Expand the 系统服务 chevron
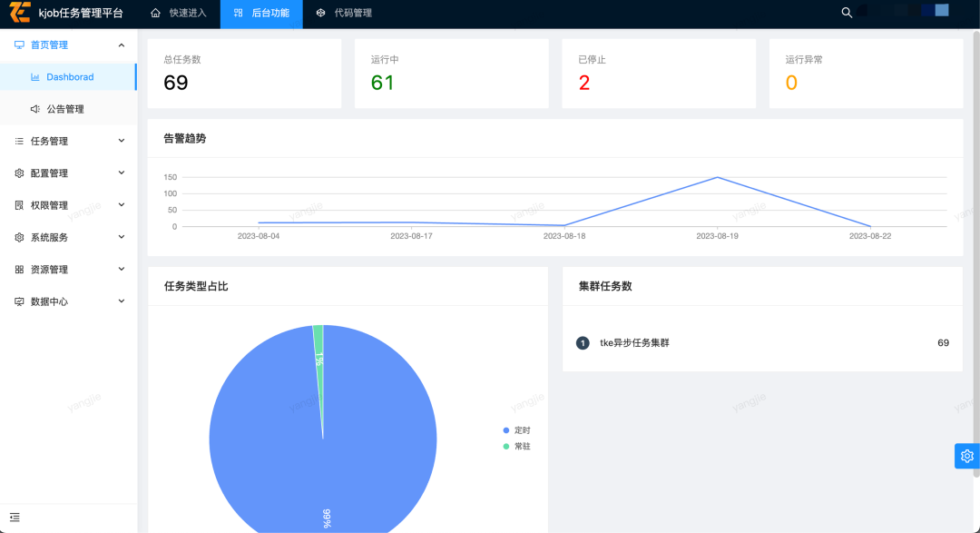 click(x=122, y=237)
